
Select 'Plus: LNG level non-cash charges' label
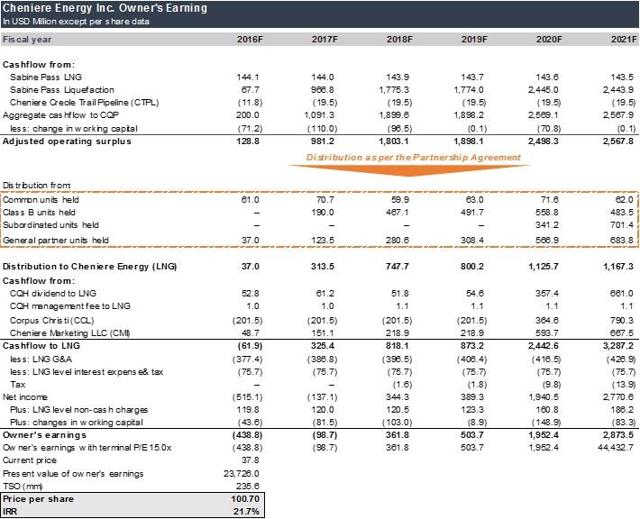pos(79,410)
